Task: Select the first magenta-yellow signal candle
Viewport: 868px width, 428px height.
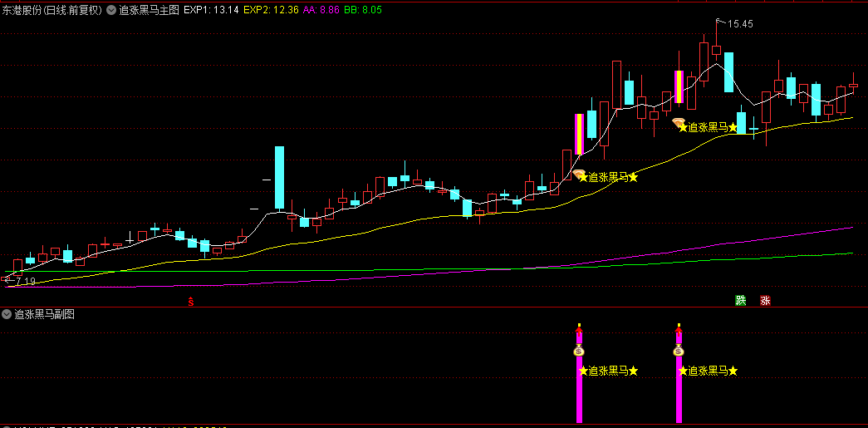Action: tap(579, 134)
